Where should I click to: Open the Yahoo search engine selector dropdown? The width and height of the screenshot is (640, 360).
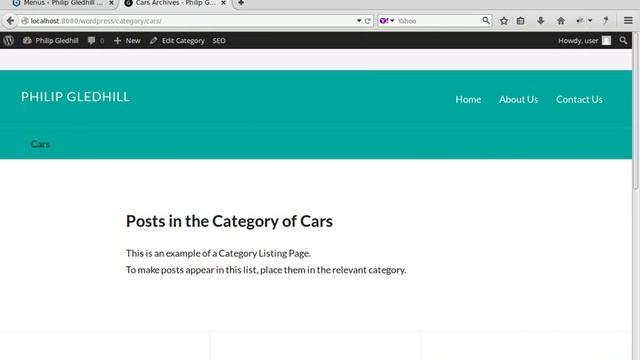(387, 20)
